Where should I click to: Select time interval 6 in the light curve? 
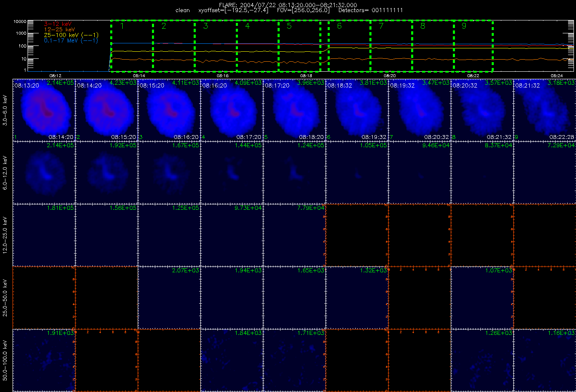coord(349,46)
